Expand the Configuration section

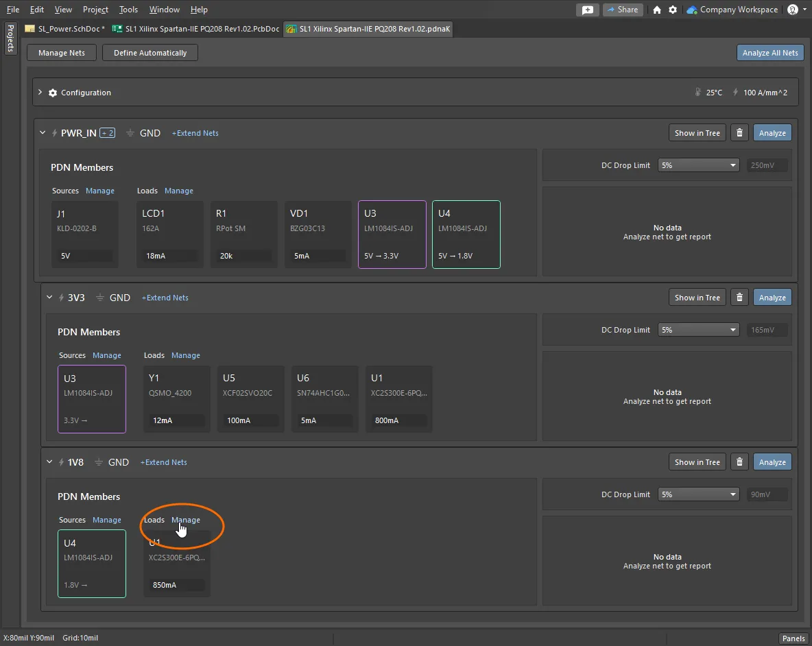point(40,93)
